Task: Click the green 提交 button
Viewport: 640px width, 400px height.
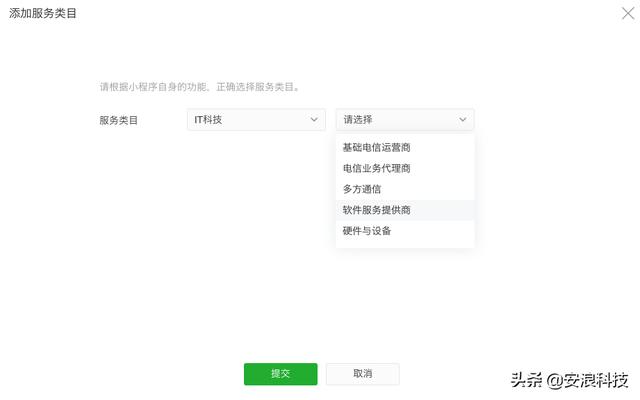Action: (280, 374)
